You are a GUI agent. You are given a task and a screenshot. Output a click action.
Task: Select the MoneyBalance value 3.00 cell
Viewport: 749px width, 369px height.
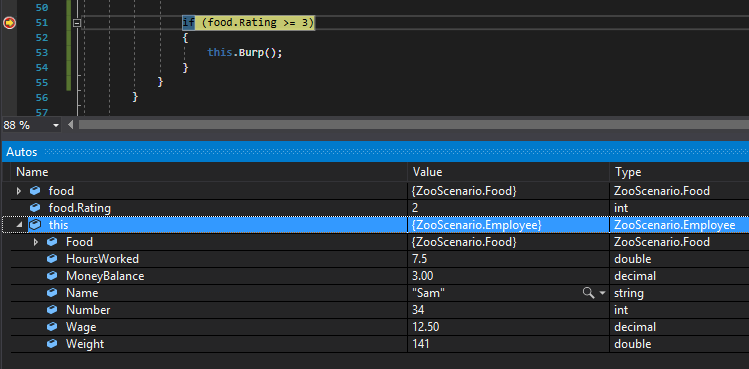click(x=509, y=276)
